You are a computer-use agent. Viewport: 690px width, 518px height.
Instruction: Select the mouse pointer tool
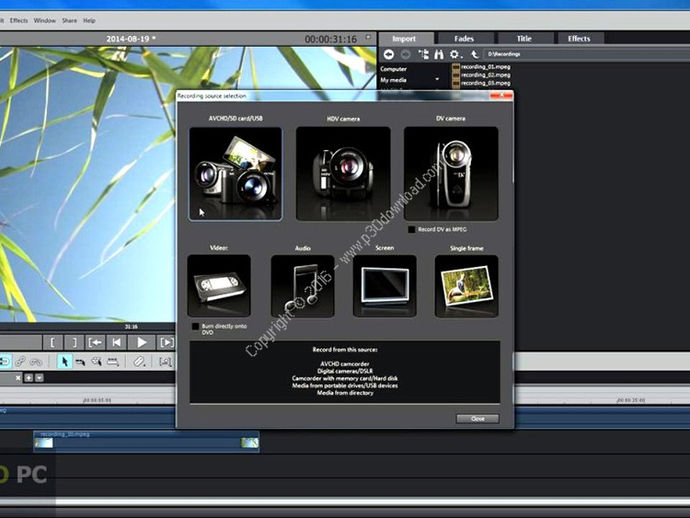coord(65,362)
